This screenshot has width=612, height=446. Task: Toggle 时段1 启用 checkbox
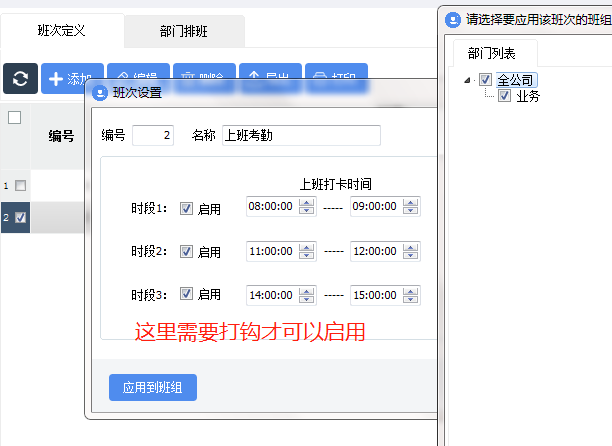point(186,208)
